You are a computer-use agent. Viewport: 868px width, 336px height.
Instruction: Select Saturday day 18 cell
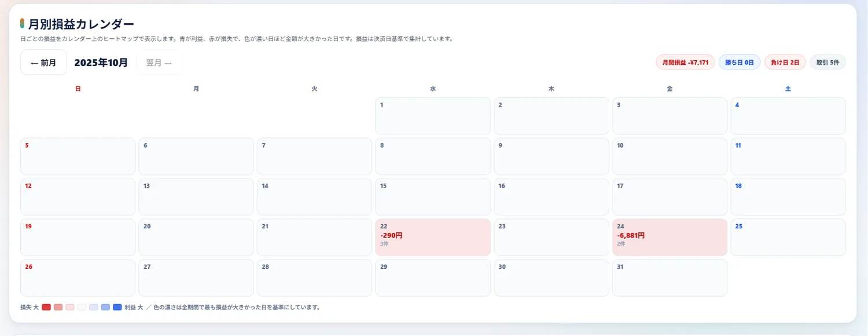coord(788,197)
